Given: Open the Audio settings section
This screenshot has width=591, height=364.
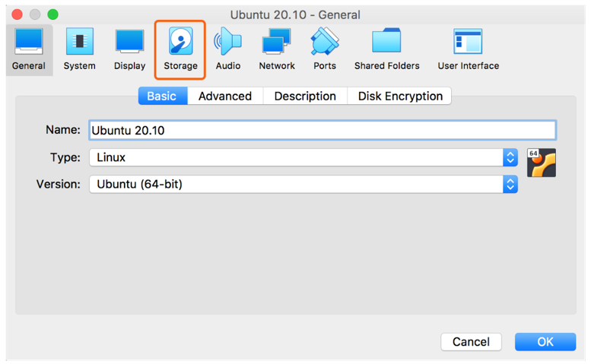Looking at the screenshot, I should 228,49.
